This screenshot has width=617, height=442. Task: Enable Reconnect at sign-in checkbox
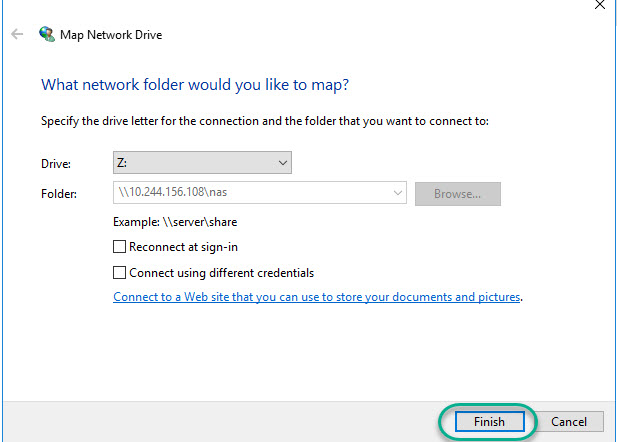pos(120,246)
